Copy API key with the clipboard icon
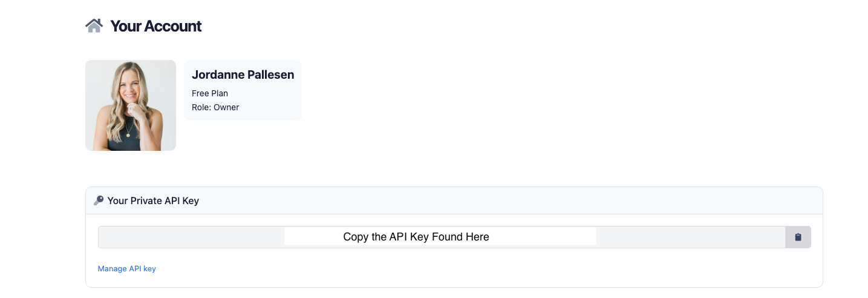This screenshot has width=868, height=298. point(798,237)
